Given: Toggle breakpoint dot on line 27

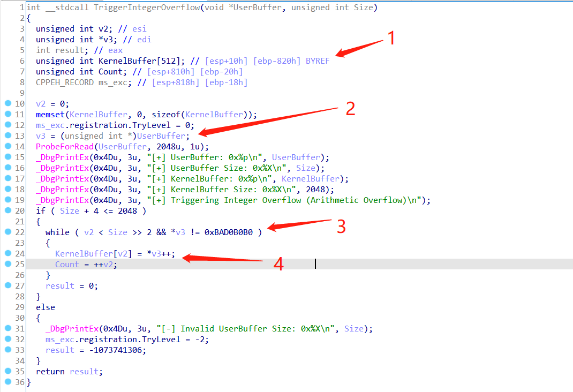Looking at the screenshot, I should (8, 285).
